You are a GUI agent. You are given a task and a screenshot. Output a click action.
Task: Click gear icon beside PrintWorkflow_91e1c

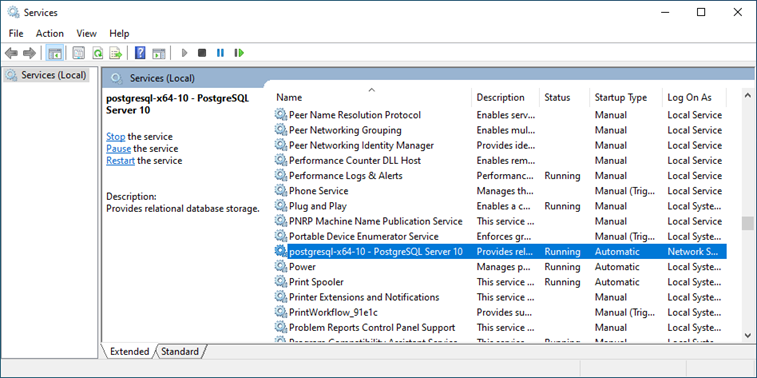tap(280, 312)
